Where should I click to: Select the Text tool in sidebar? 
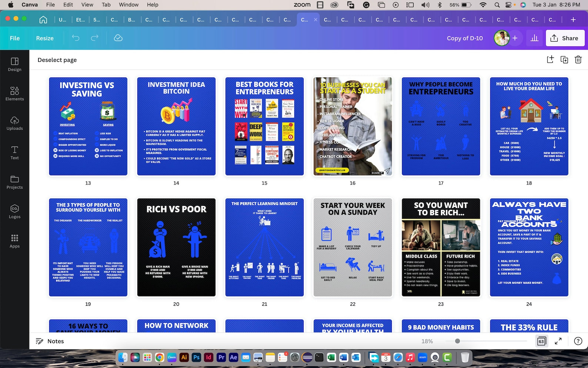pyautogui.click(x=14, y=153)
